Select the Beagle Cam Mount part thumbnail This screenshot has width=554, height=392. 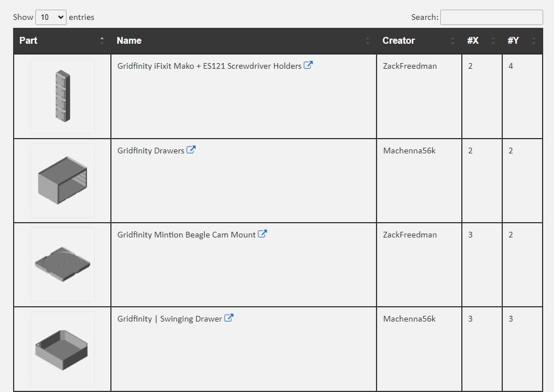[x=63, y=264]
